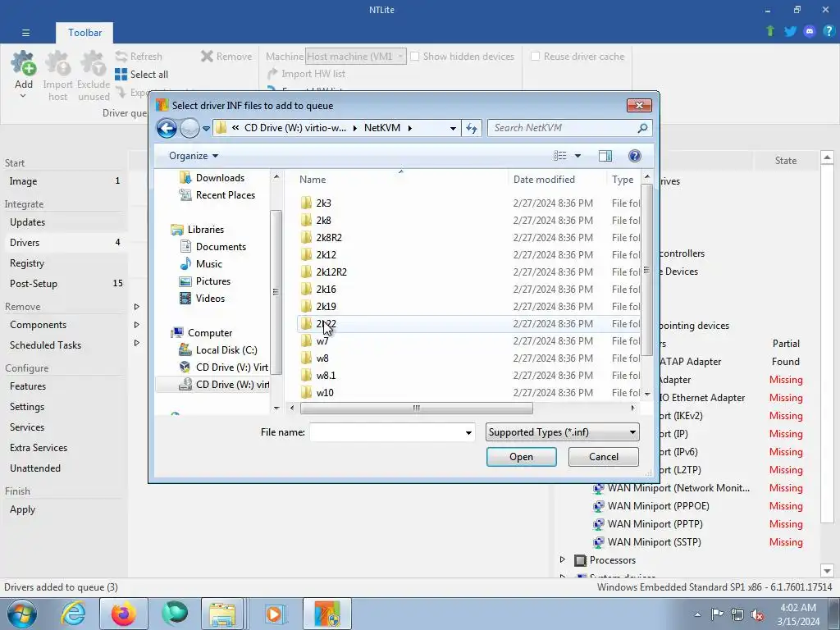Click Select all in toolbar

point(141,75)
